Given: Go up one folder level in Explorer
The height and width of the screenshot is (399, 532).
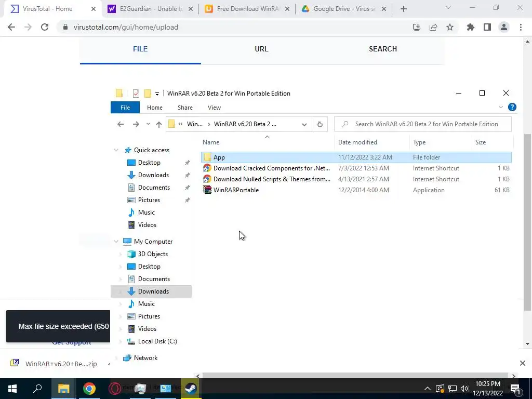Looking at the screenshot, I should (x=159, y=124).
